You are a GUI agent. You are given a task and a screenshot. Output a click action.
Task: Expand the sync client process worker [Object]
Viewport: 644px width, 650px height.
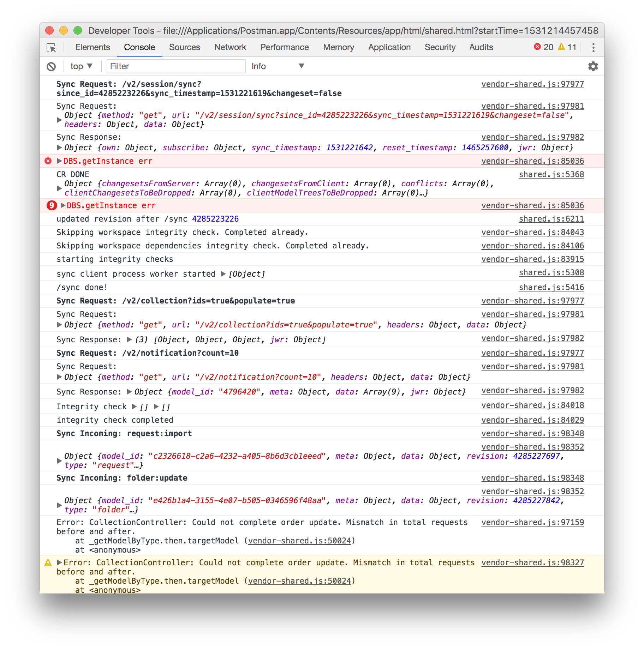[223, 273]
